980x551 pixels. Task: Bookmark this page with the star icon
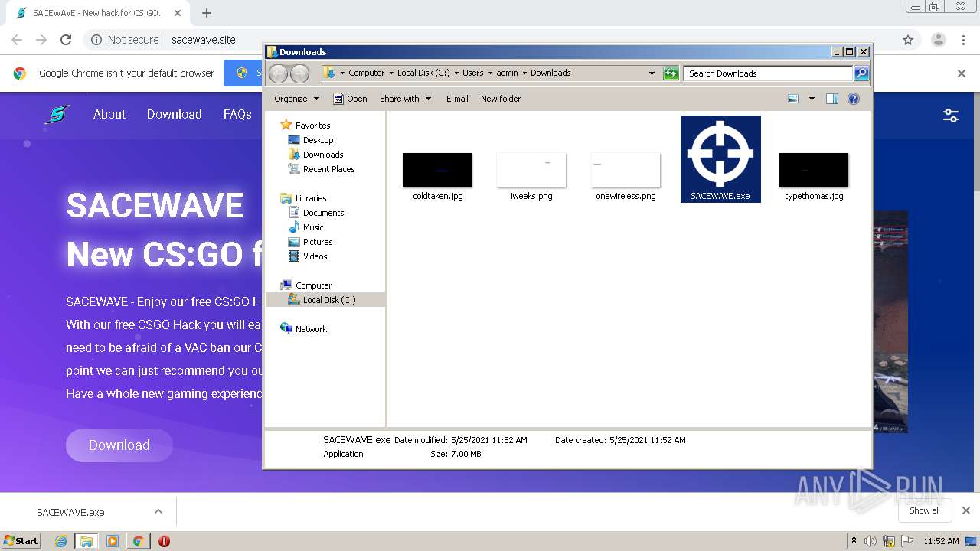908,40
